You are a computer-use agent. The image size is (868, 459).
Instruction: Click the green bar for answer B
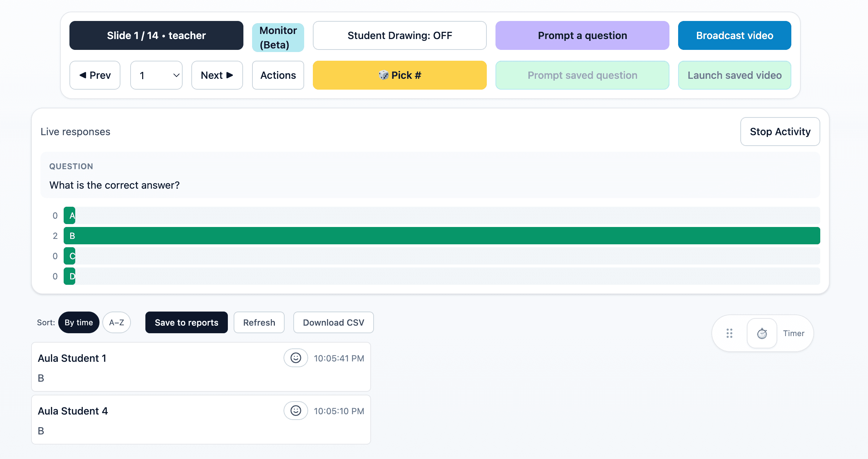(x=434, y=236)
